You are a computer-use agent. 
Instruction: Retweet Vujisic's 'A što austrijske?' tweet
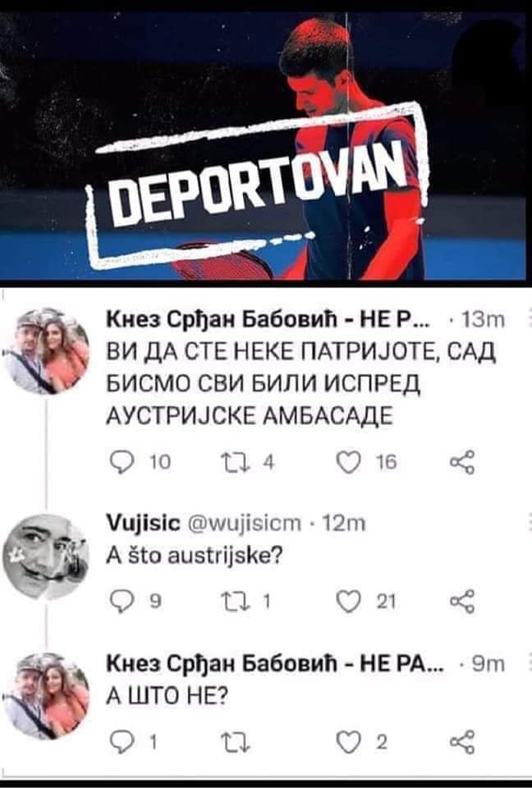233,602
